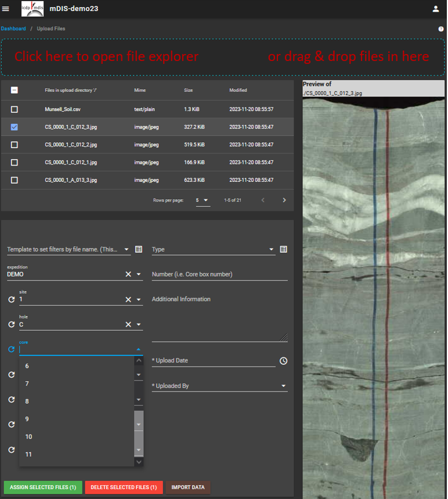Open the hamburger navigation menu

pos(6,9)
